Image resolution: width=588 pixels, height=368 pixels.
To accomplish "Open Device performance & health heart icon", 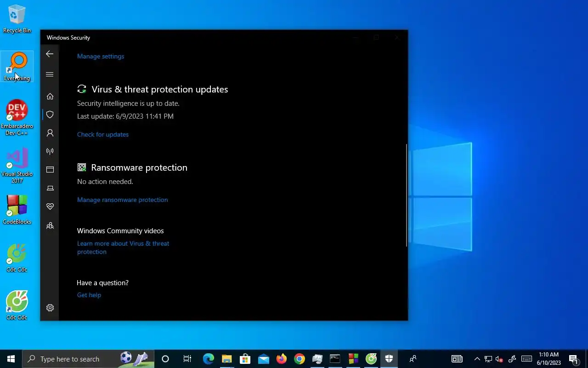I will click(x=50, y=207).
